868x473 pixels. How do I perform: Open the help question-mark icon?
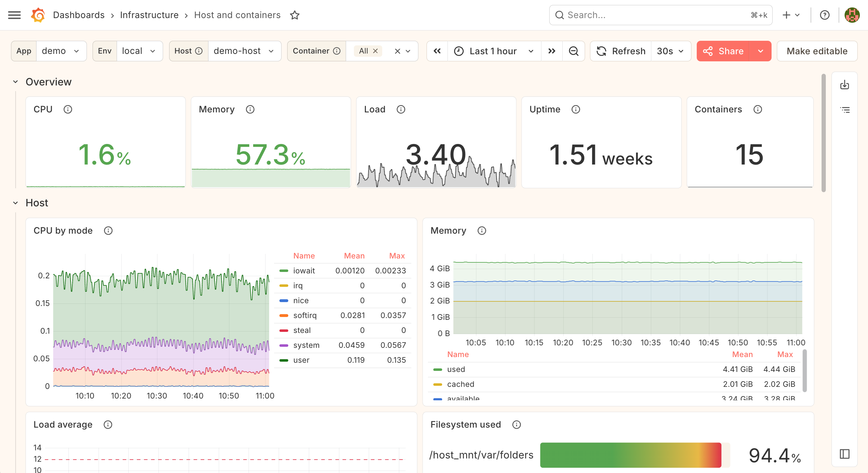click(825, 15)
